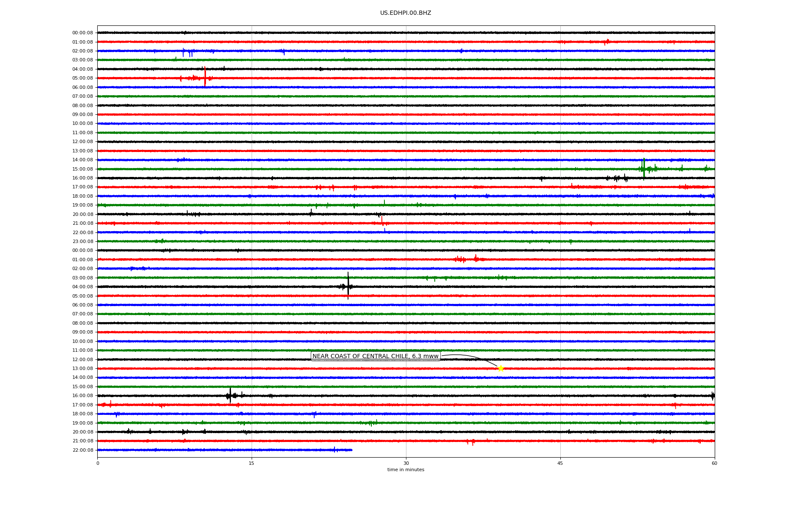The height and width of the screenshot is (508, 812).
Task: Click the 23:00:08 row time label
Action: (82, 242)
